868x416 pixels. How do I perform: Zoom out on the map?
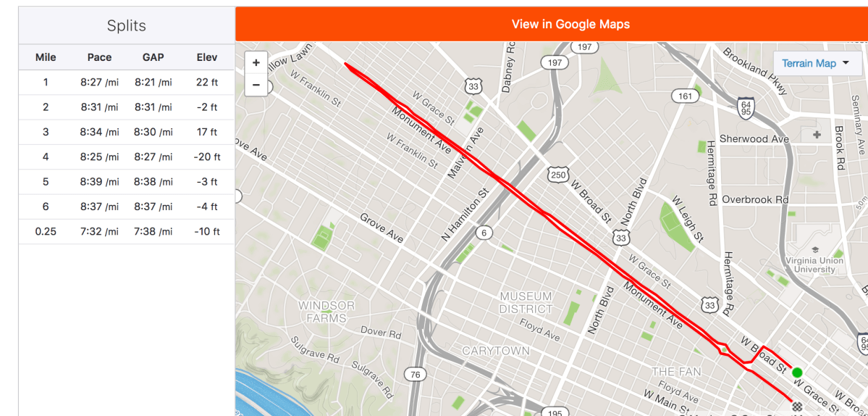pyautogui.click(x=256, y=84)
